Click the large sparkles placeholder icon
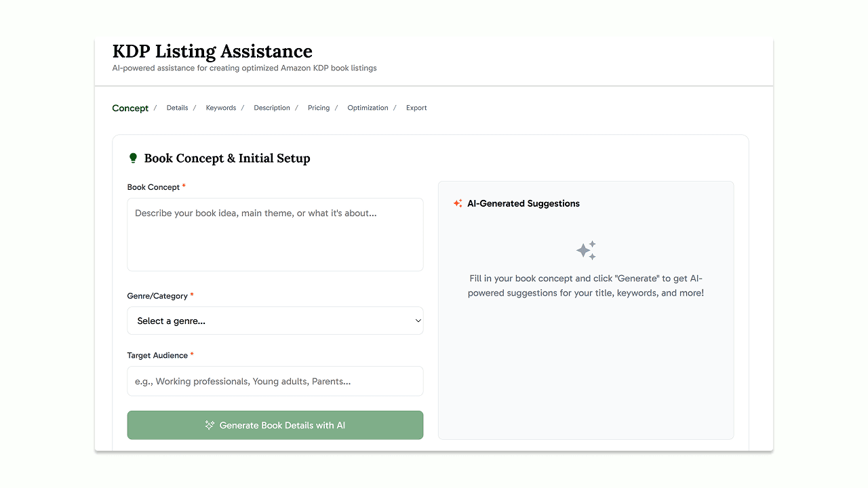The width and height of the screenshot is (868, 488). (x=586, y=250)
